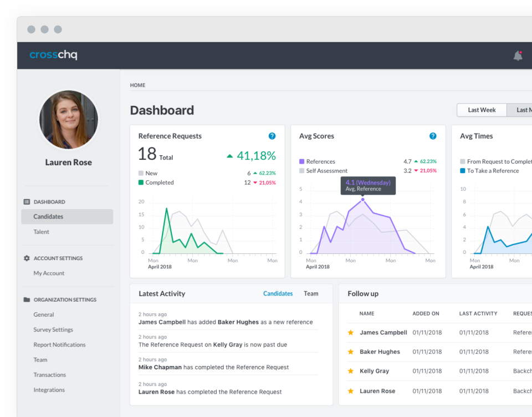Click the Lauren Rose name under photo

tap(69, 162)
